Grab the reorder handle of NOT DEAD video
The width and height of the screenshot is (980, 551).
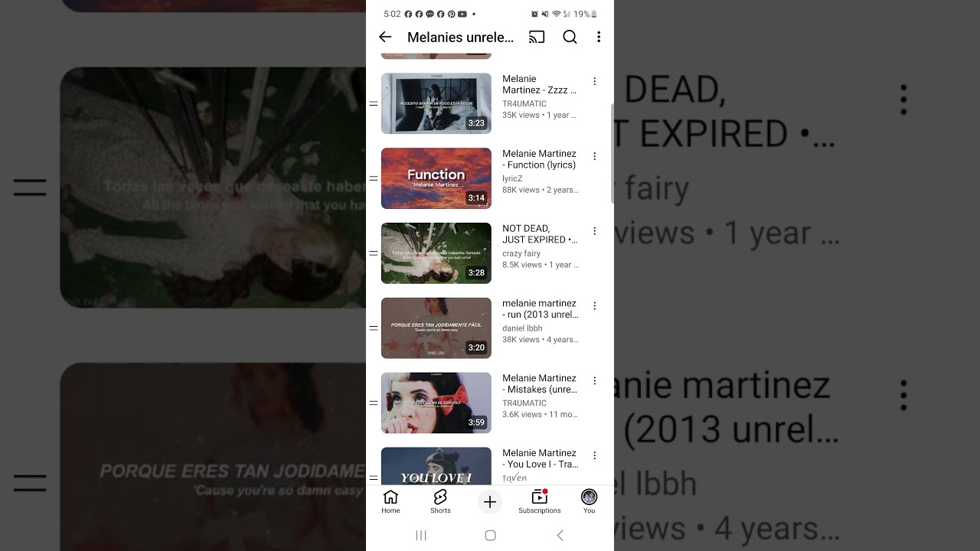pyautogui.click(x=374, y=253)
